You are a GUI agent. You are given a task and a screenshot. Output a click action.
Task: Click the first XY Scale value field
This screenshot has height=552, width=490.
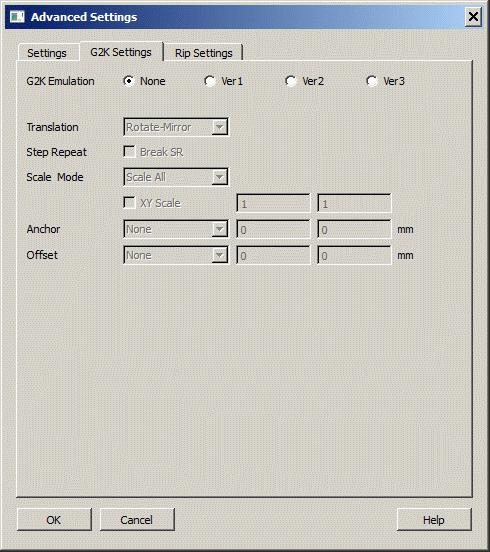pyautogui.click(x=274, y=203)
